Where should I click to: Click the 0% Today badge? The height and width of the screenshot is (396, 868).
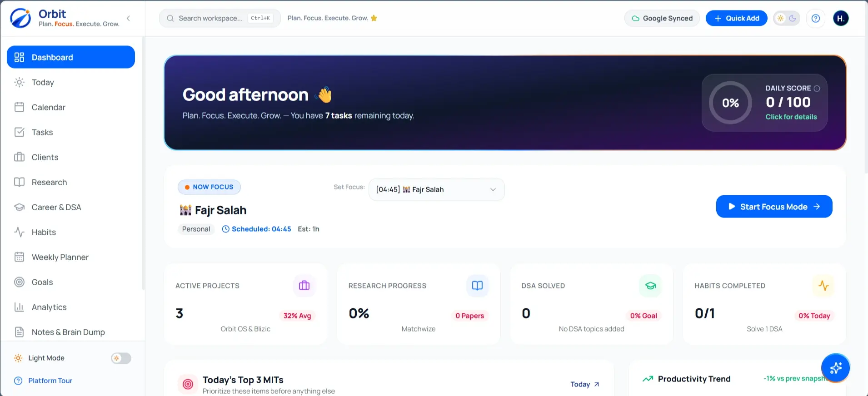click(x=814, y=316)
